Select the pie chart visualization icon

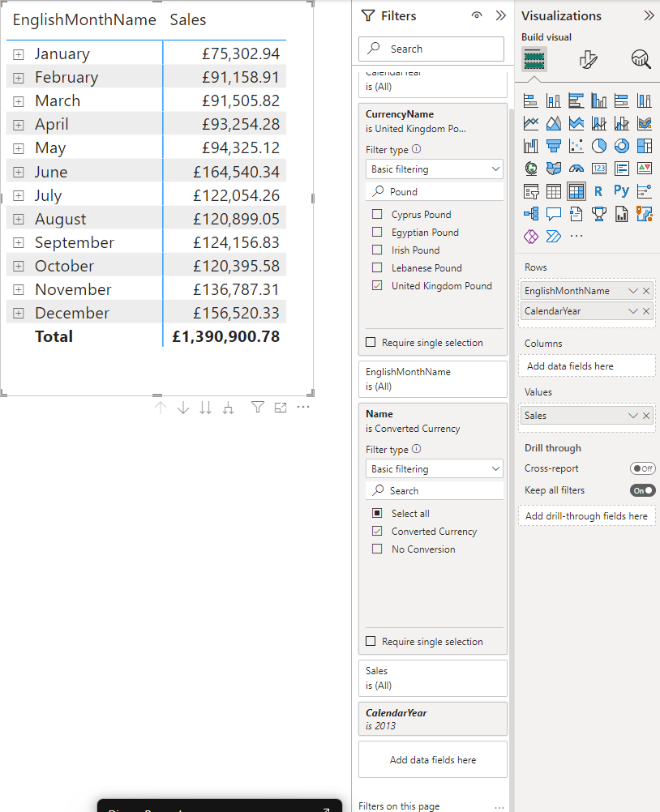pos(598,145)
